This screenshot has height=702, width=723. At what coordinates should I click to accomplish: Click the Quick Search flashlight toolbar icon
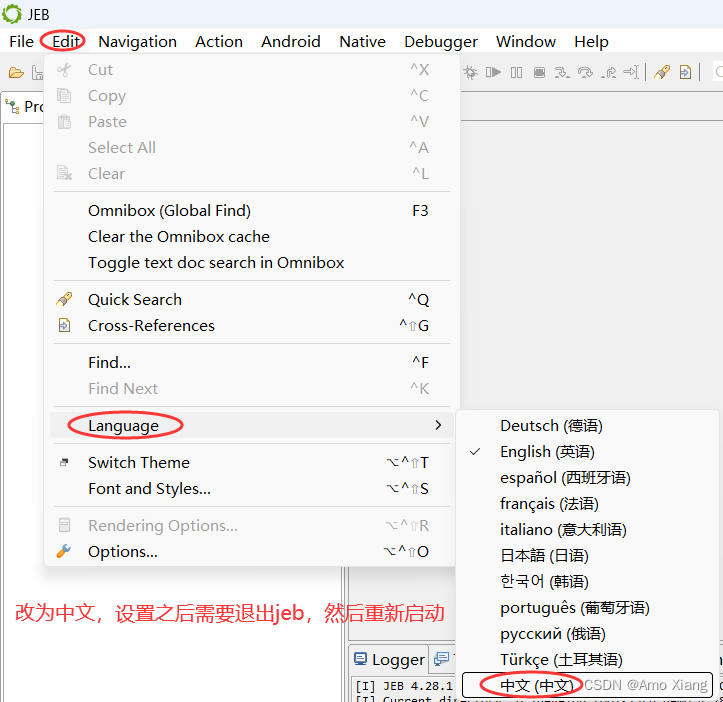pos(662,72)
